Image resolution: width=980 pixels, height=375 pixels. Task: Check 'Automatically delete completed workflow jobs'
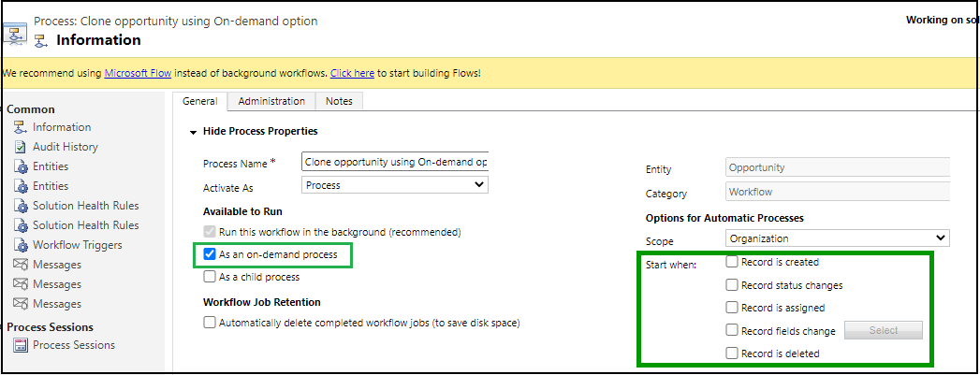pos(210,324)
